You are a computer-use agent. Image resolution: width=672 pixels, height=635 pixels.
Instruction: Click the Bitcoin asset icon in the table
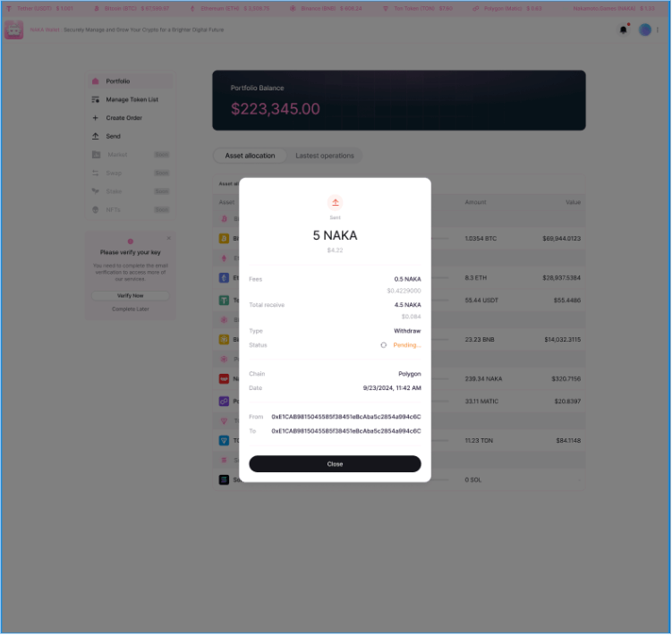pos(224,238)
